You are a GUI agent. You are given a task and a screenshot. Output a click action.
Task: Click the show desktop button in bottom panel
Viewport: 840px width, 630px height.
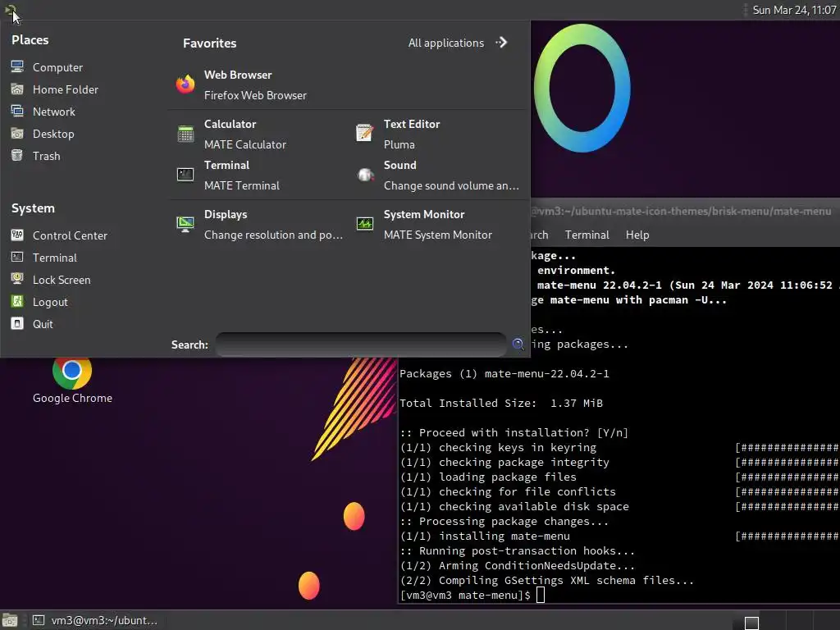pos(10,620)
